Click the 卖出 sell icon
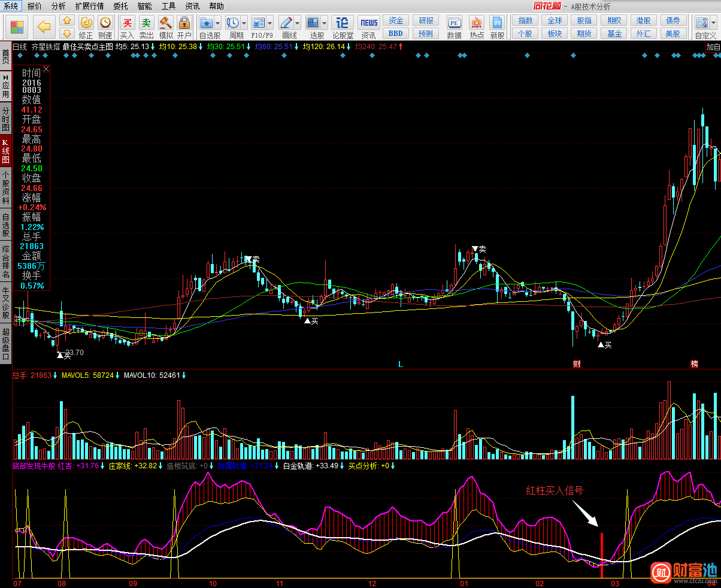The height and width of the screenshot is (588, 721). click(x=146, y=23)
